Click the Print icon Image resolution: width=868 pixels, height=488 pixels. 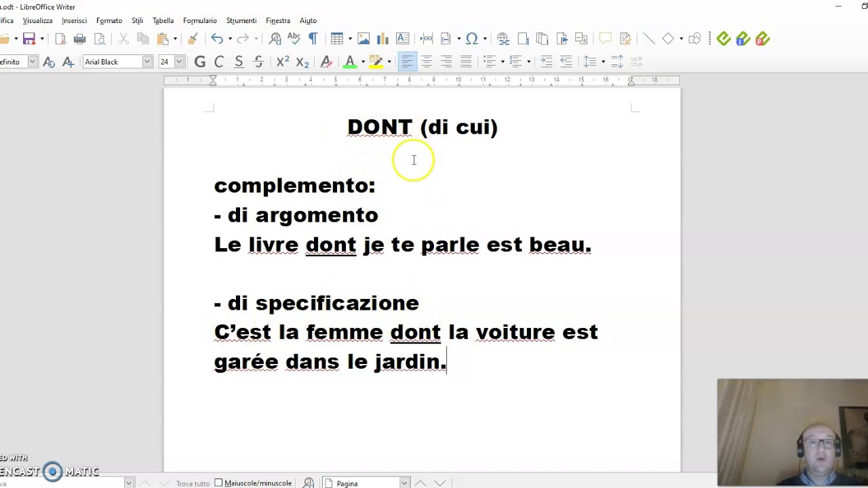(x=80, y=39)
